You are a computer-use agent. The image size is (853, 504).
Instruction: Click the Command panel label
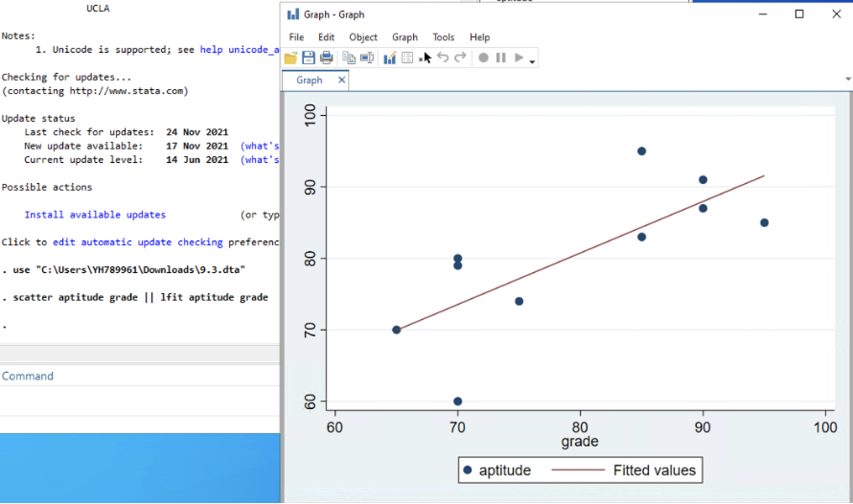[27, 377]
